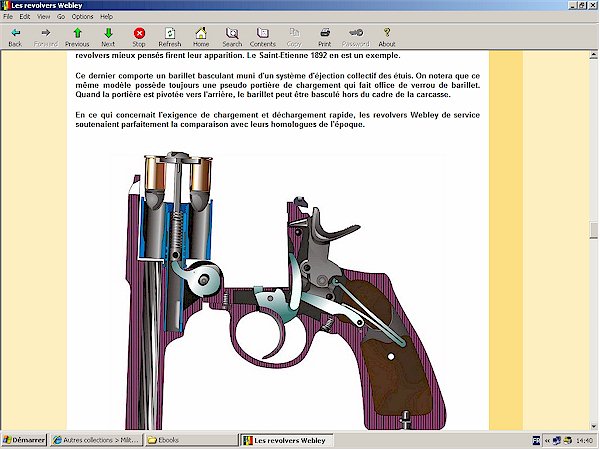The image size is (600, 450).
Task: Show the Contents panel
Action: pos(263,33)
